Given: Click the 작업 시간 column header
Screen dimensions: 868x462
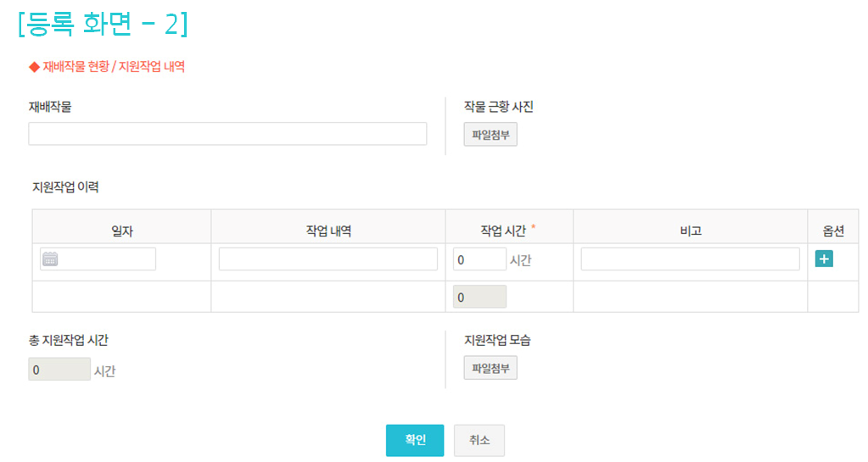Looking at the screenshot, I should coord(503,231).
